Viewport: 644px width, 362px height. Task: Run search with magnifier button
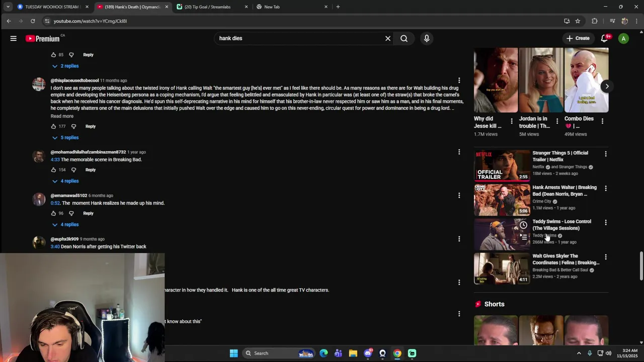[404, 38]
